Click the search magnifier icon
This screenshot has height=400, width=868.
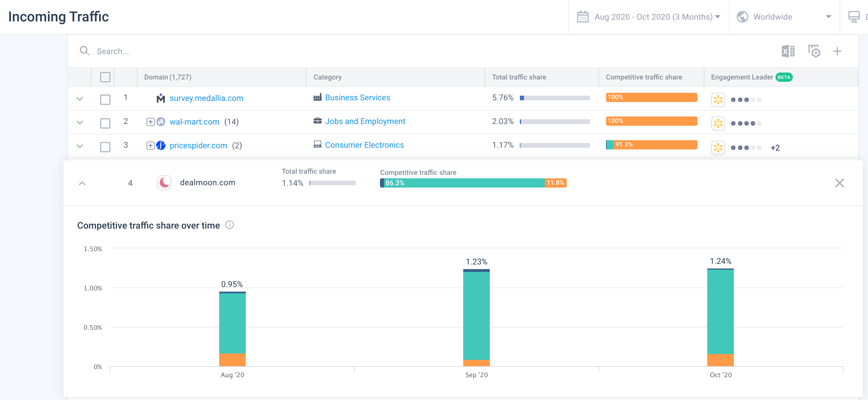(84, 51)
